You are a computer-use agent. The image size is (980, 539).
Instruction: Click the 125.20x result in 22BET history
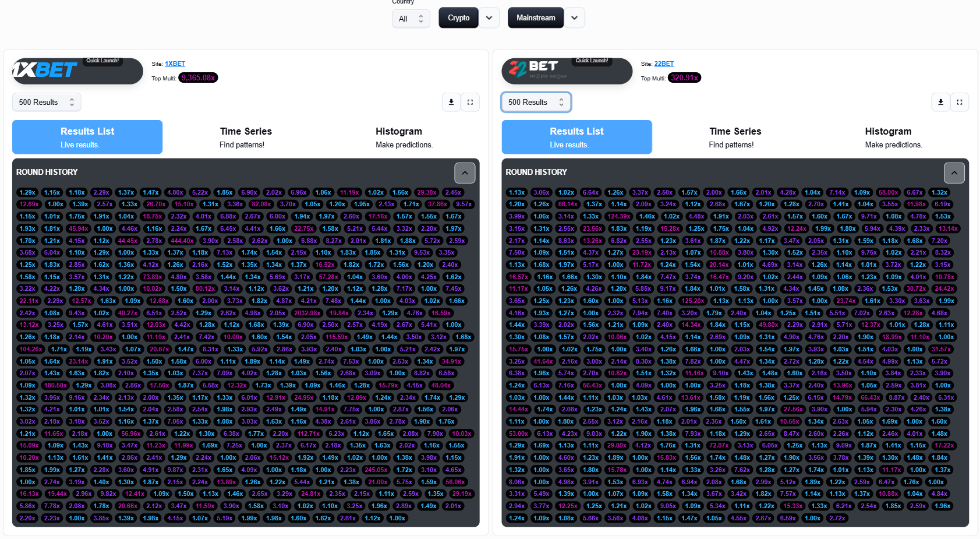(x=693, y=301)
